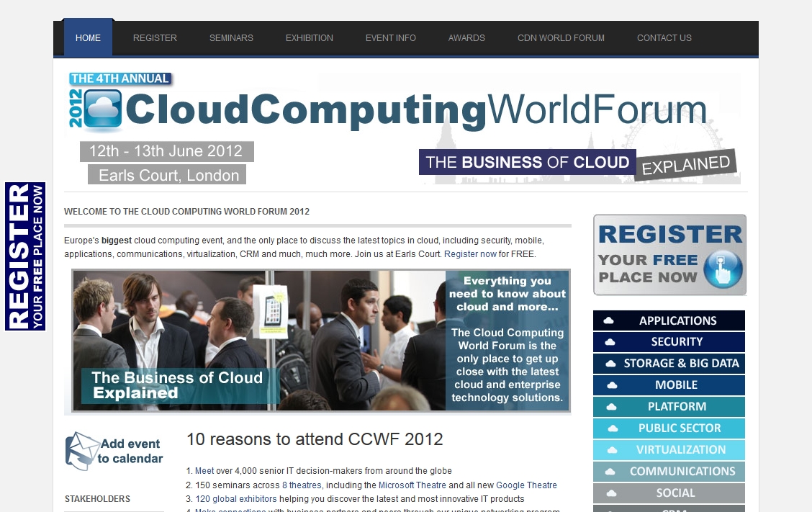
Task: Open the PLATFORM category button
Action: click(669, 407)
